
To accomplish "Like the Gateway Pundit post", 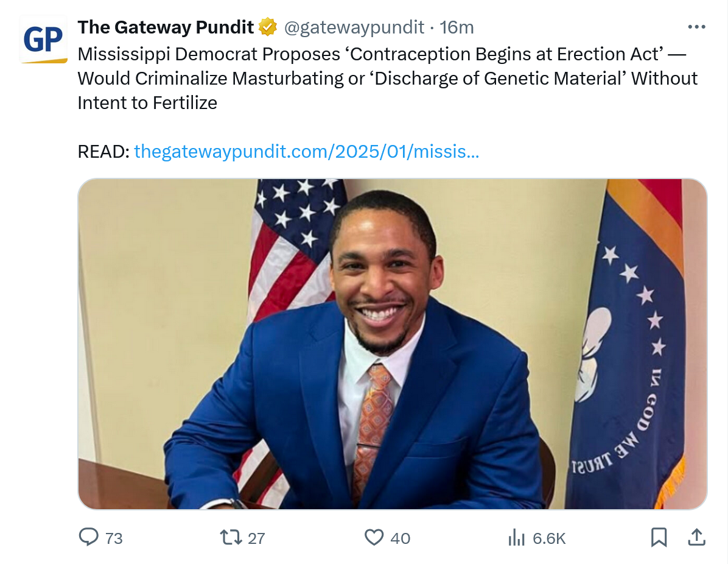I will (374, 537).
